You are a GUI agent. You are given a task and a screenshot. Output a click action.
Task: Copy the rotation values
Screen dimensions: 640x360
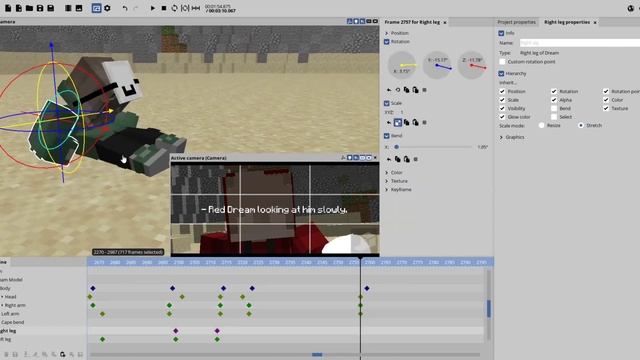point(407,90)
